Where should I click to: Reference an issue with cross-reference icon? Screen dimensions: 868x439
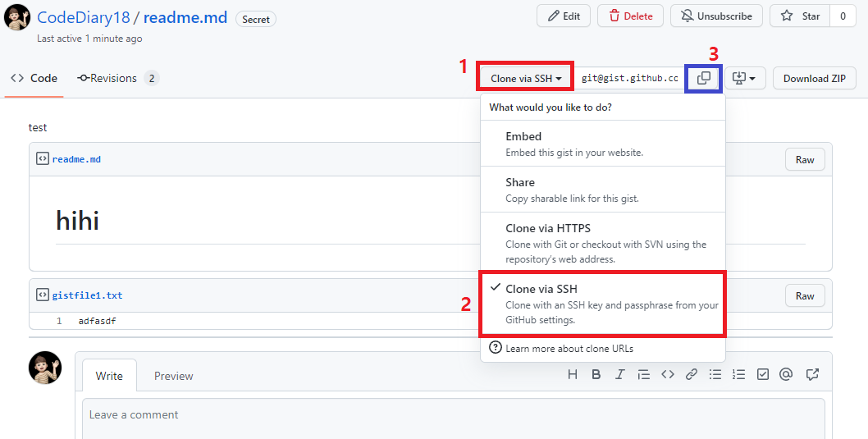tap(812, 375)
